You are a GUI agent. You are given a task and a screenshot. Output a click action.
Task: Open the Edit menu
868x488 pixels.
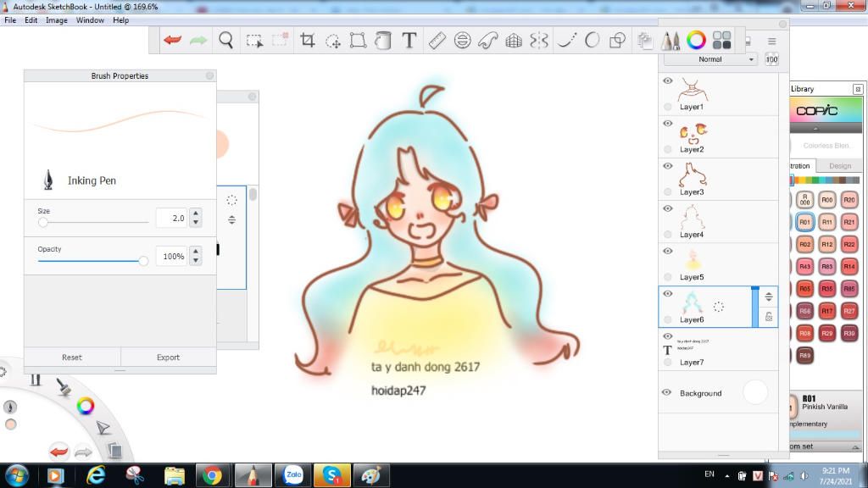[x=31, y=20]
